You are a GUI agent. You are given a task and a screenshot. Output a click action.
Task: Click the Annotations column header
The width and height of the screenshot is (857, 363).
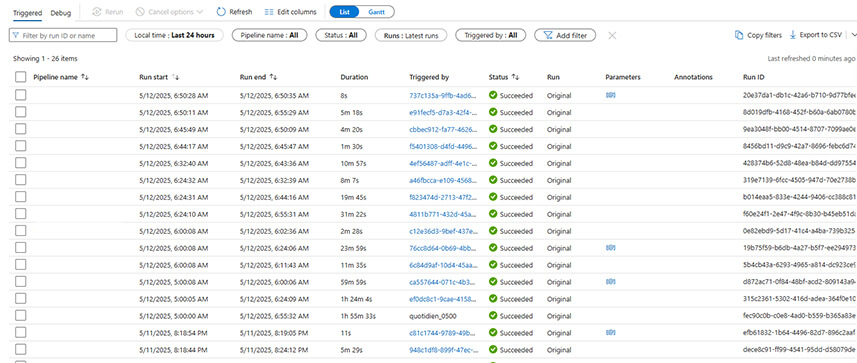point(694,78)
